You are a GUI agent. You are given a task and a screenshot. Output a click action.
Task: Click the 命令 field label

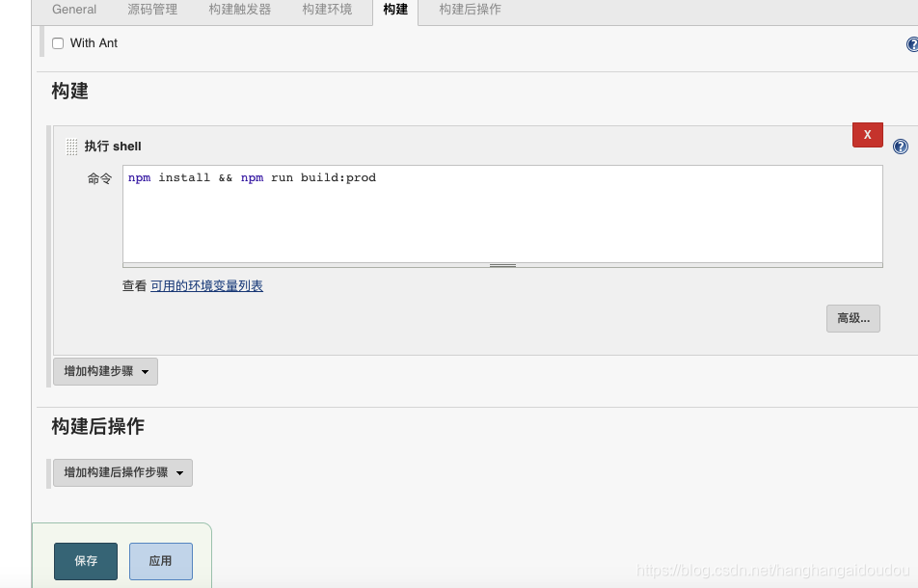pos(99,178)
